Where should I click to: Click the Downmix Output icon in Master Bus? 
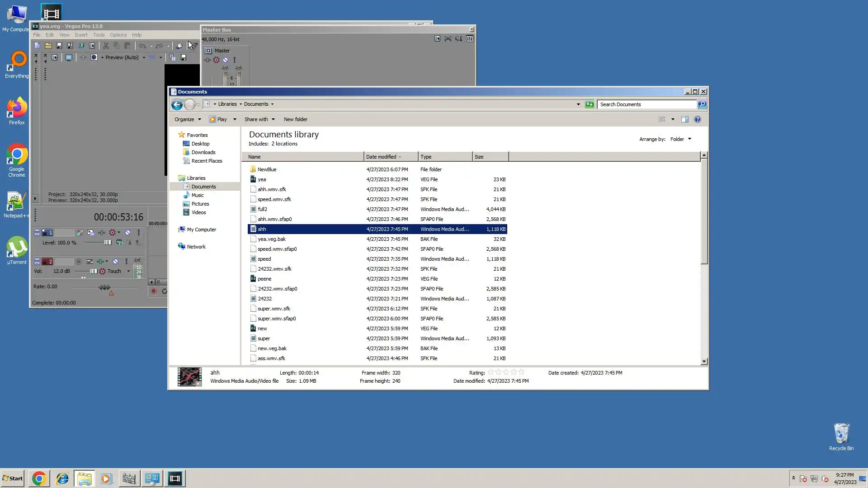tap(448, 39)
